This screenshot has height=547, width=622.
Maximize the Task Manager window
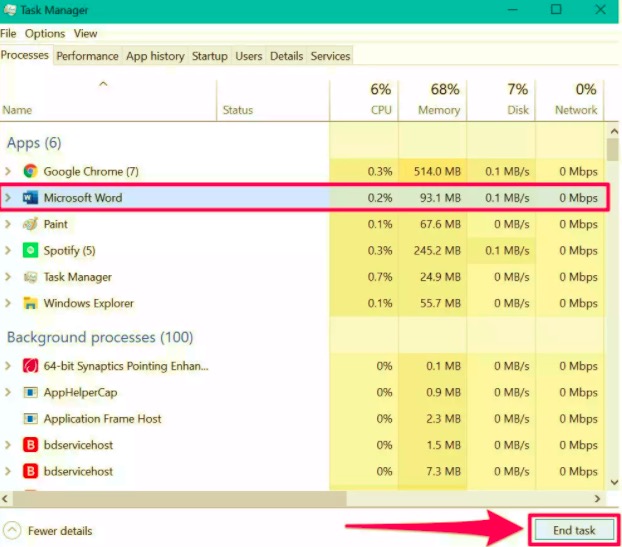(x=556, y=10)
